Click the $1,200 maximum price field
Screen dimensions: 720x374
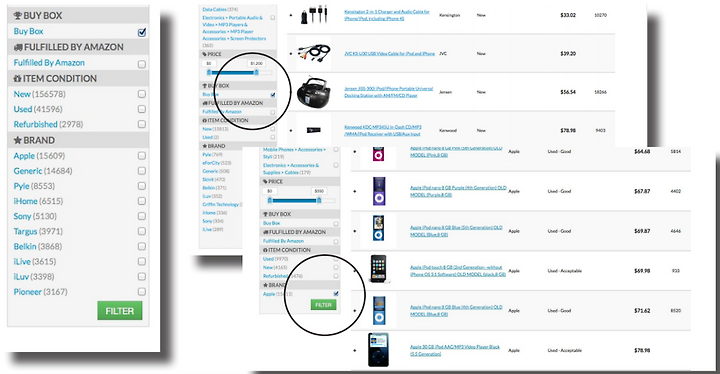(x=256, y=63)
